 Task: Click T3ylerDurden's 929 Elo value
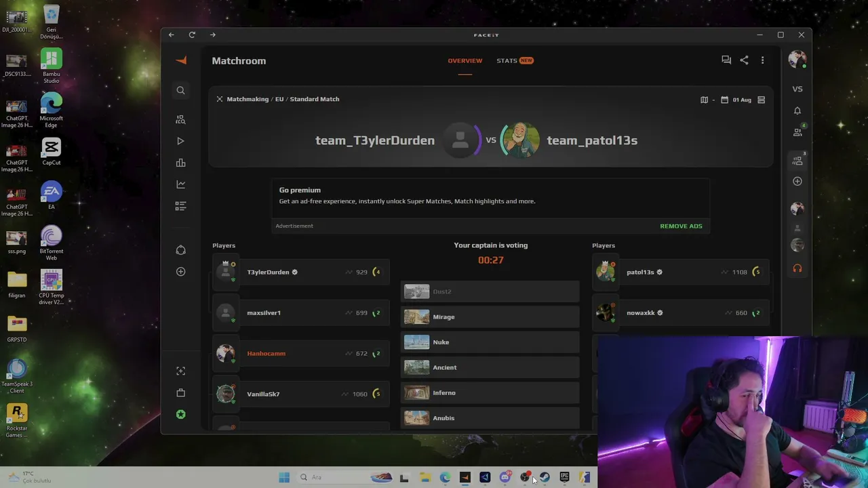361,272
